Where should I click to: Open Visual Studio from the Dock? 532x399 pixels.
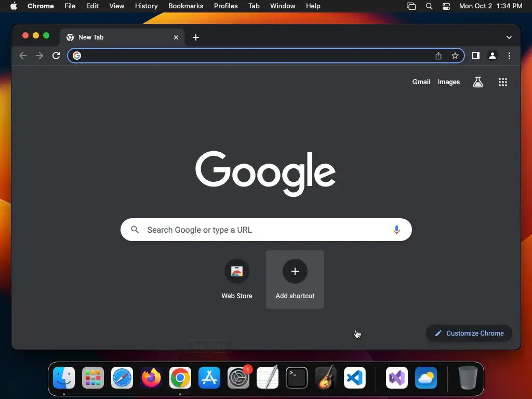tap(396, 378)
